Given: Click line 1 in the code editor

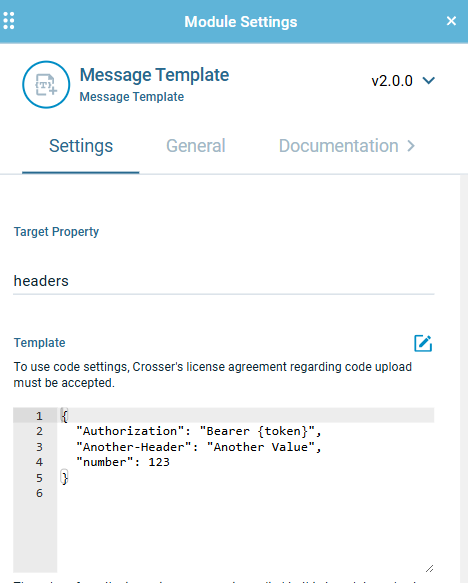Looking at the screenshot, I should coord(245,415).
